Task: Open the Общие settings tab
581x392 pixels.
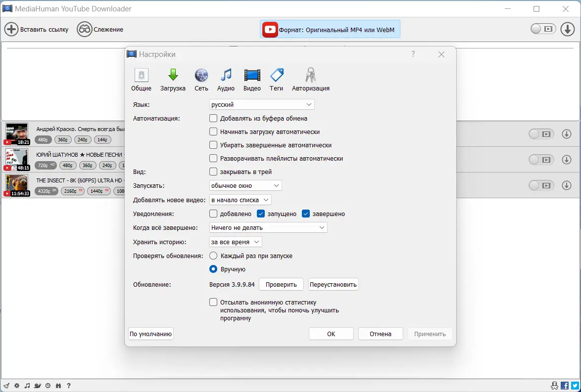Action: pyautogui.click(x=141, y=80)
